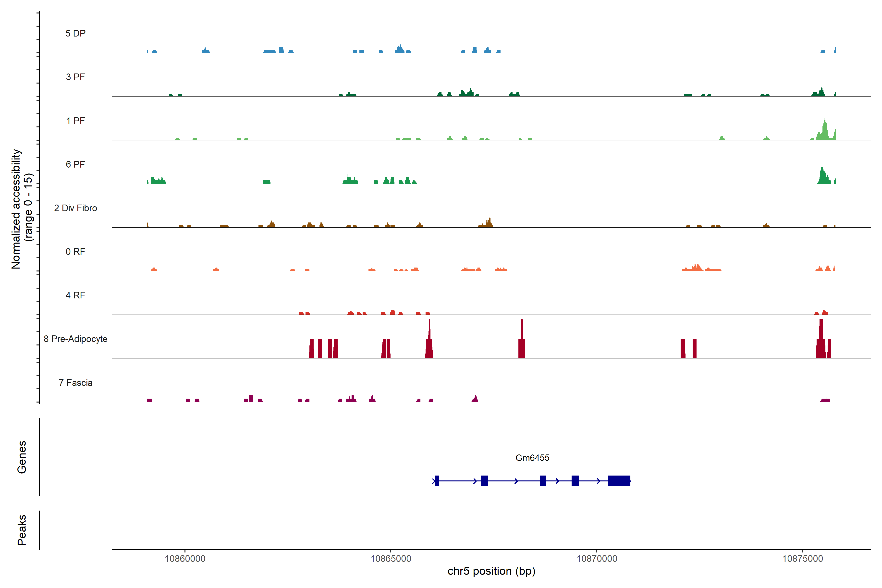Click the 3 PF track label
Screen dimensions: 882x588
point(75,77)
